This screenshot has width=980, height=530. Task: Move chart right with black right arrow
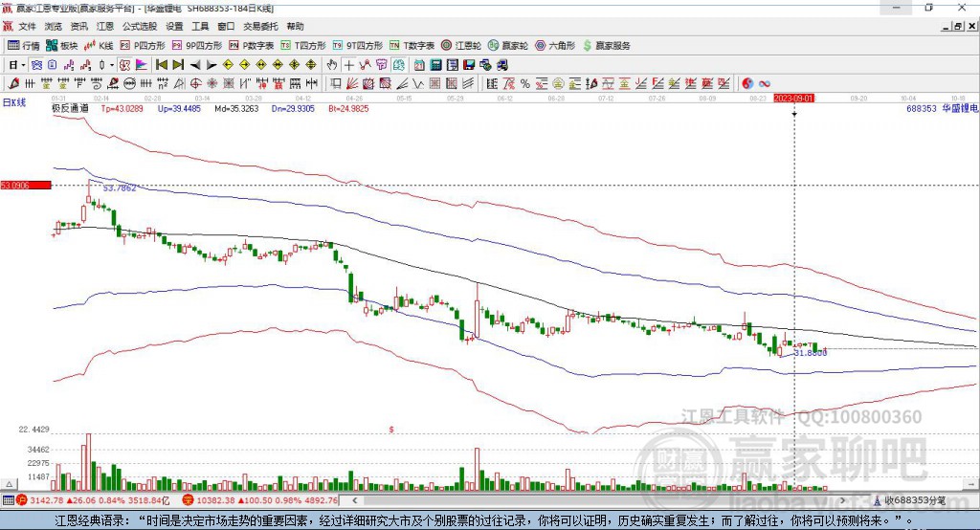pyautogui.click(x=212, y=65)
